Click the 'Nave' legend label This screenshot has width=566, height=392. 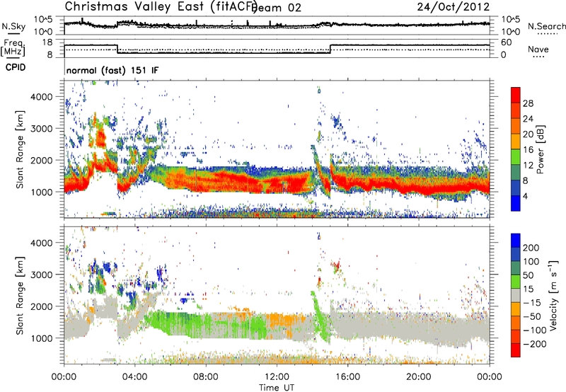[538, 50]
